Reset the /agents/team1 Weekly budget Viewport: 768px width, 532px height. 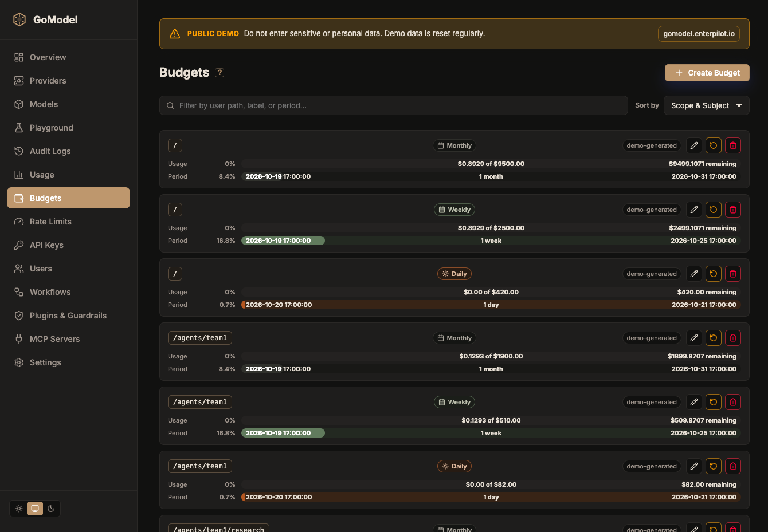tap(714, 402)
